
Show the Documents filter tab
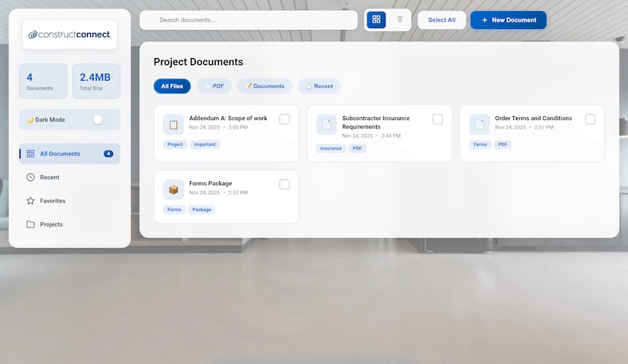pyautogui.click(x=265, y=86)
